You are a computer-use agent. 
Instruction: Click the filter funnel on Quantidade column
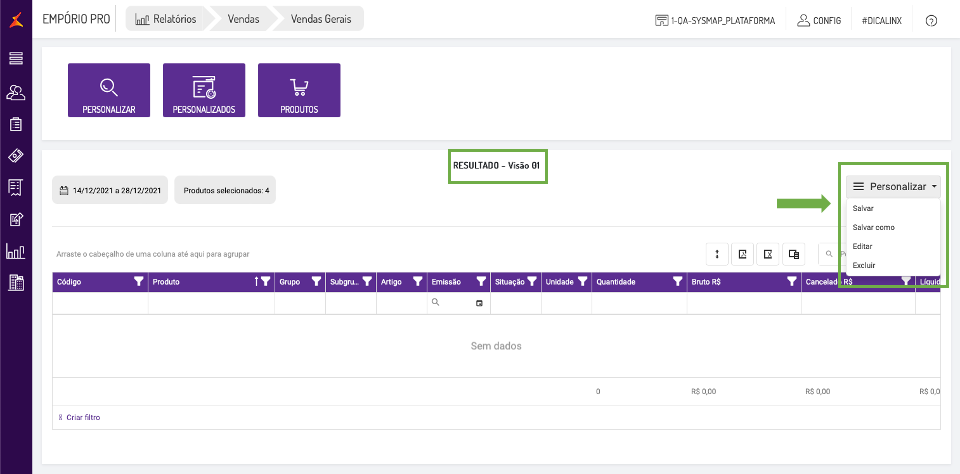coord(677,282)
